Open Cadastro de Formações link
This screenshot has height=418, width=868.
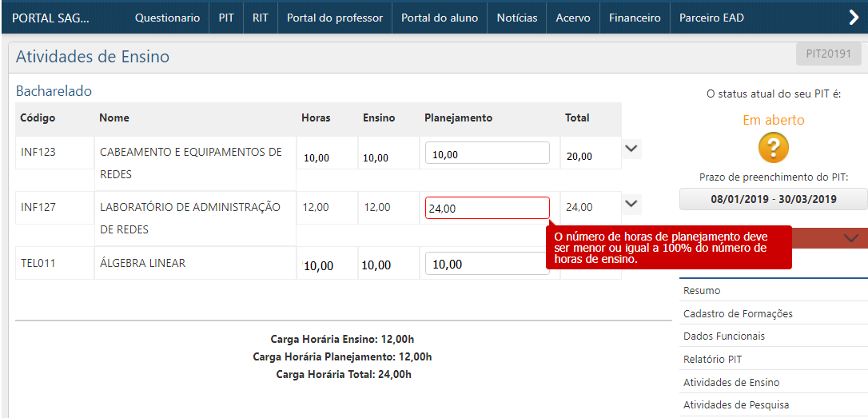[738, 314]
